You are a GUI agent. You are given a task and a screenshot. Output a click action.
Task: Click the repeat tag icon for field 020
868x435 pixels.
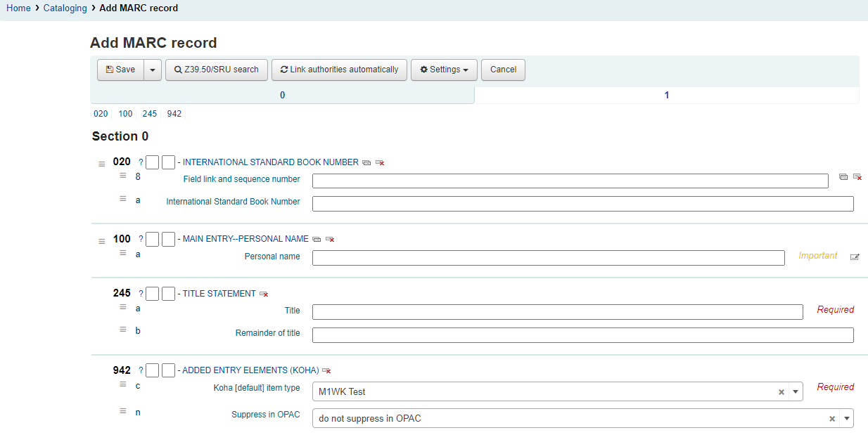(366, 162)
